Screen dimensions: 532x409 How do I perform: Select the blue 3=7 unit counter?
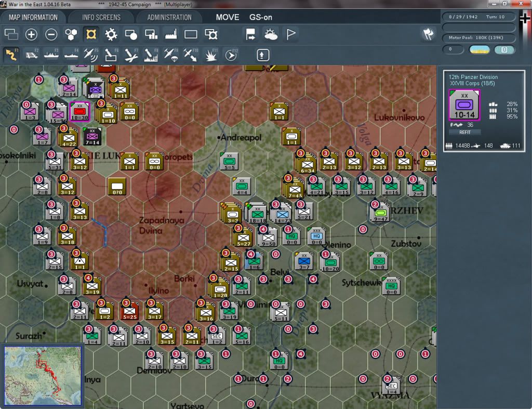point(304,261)
